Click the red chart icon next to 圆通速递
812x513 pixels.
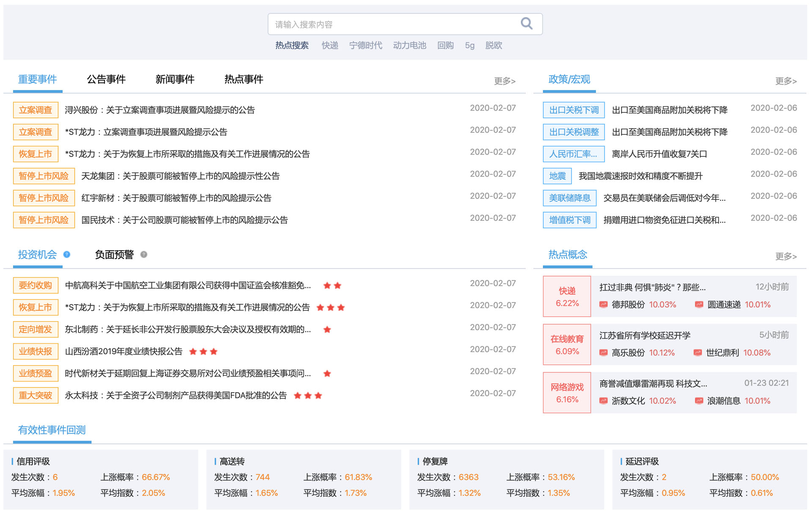pos(699,304)
